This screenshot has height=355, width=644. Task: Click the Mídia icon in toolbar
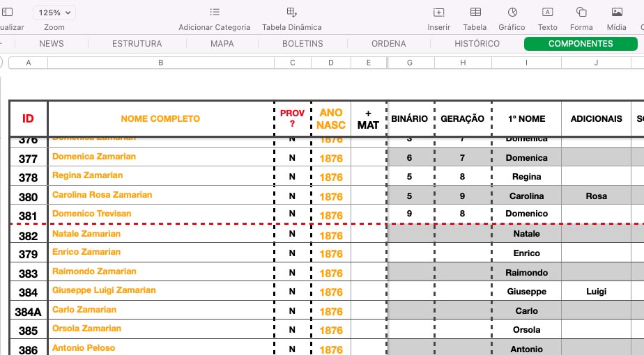(617, 13)
